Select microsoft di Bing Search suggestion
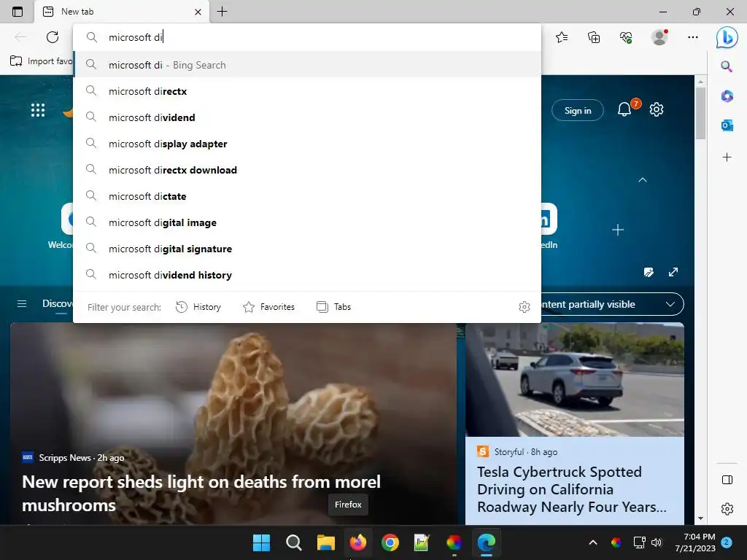747x560 pixels. point(307,65)
